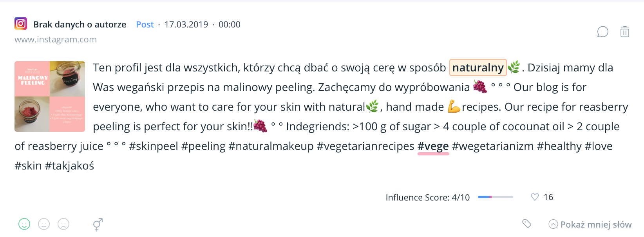Screen dimensions: 644x237
Task: Collapse text with Pokaż mniej słów
Action: [596, 224]
